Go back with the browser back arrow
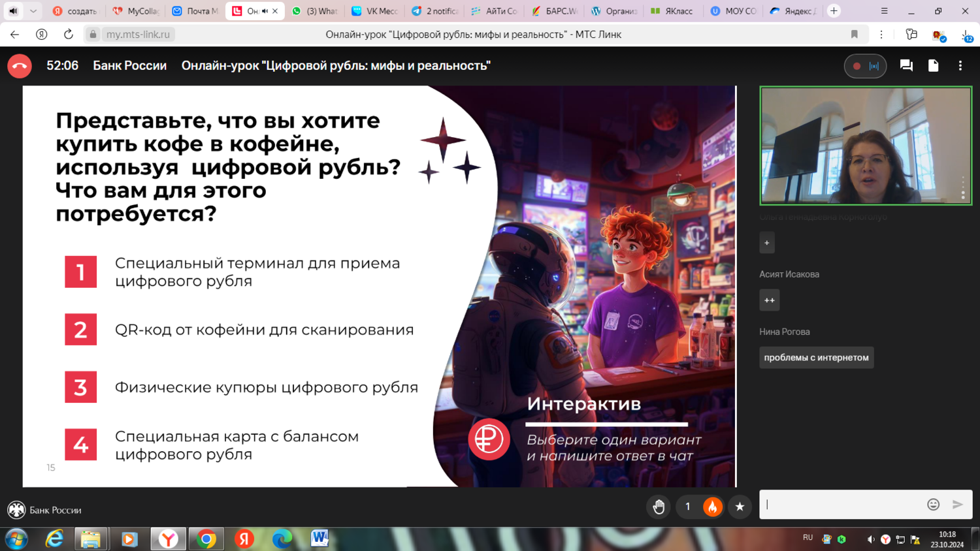 (14, 35)
